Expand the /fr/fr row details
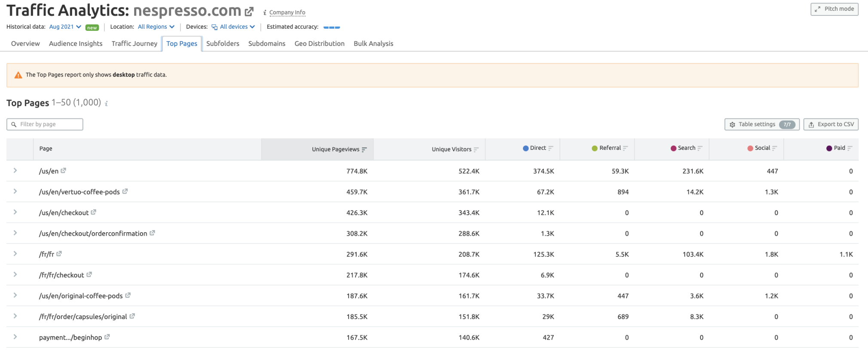This screenshot has width=868, height=352. click(x=15, y=254)
